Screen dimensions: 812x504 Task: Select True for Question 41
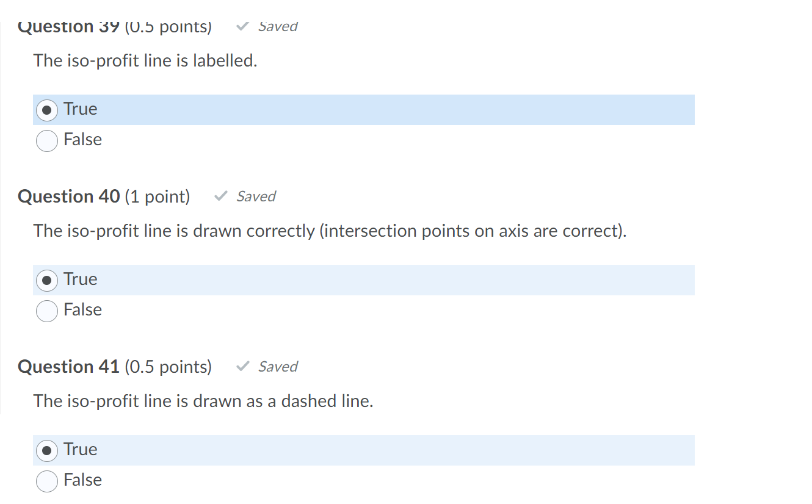[47, 449]
